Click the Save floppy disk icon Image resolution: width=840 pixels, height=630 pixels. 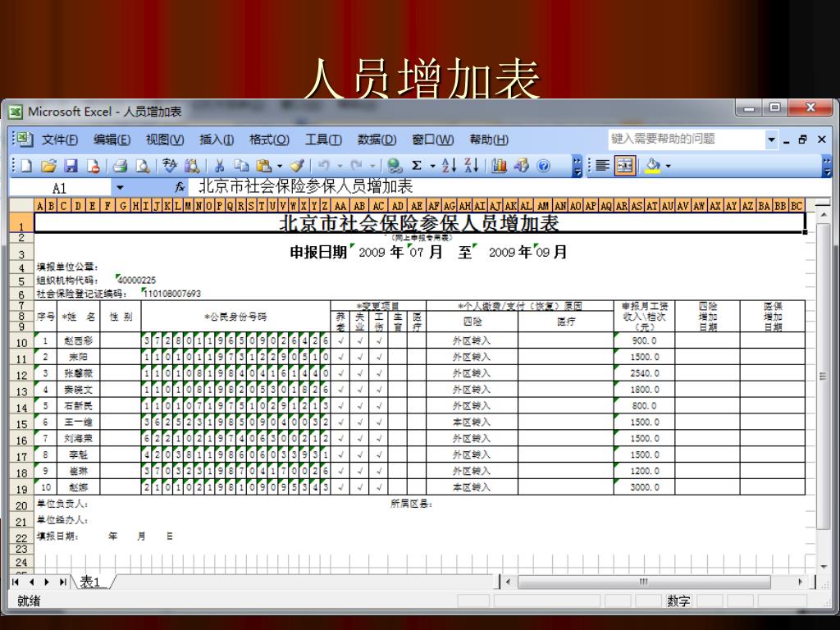tap(71, 166)
